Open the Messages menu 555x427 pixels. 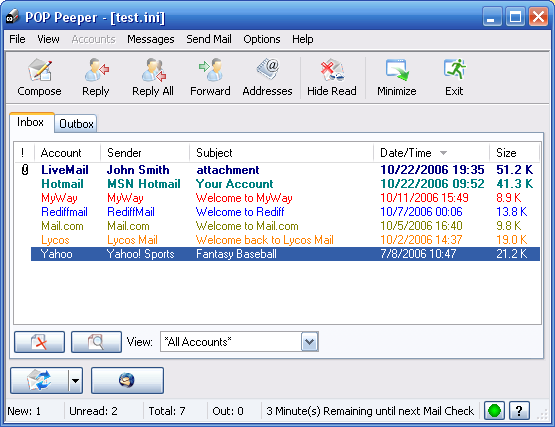click(x=151, y=39)
